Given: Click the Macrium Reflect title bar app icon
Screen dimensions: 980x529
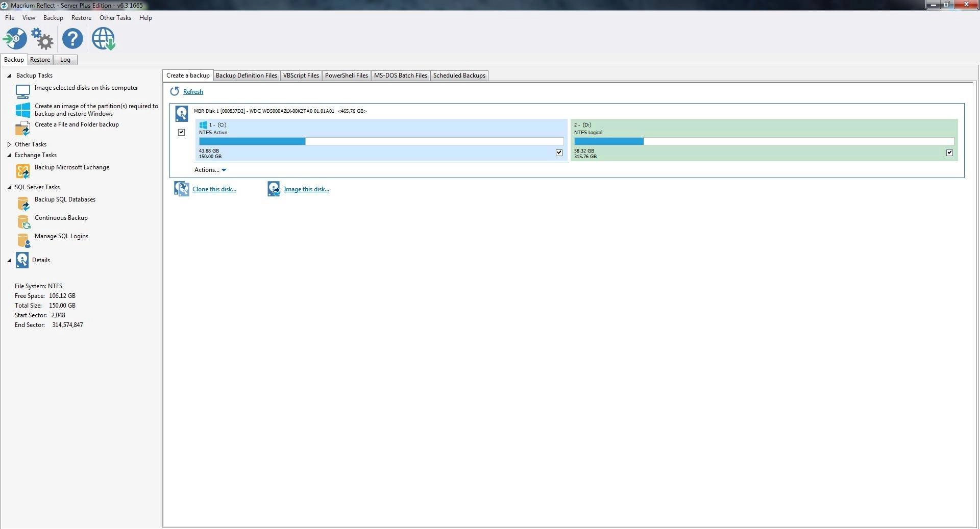Looking at the screenshot, I should (x=4, y=5).
